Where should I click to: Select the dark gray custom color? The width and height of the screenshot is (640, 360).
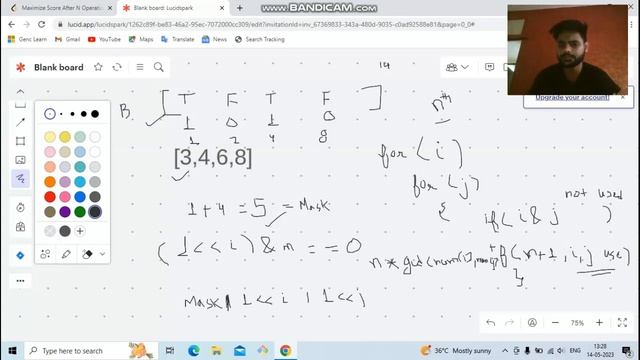(65, 231)
